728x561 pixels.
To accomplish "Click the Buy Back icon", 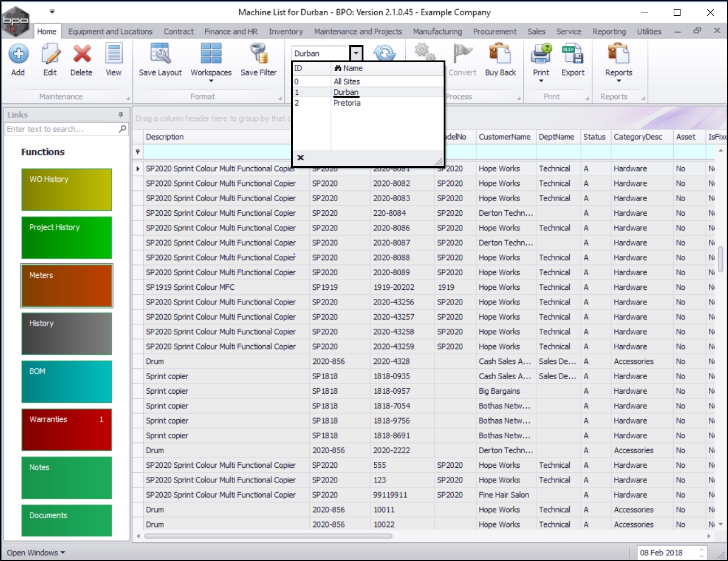I will click(500, 54).
